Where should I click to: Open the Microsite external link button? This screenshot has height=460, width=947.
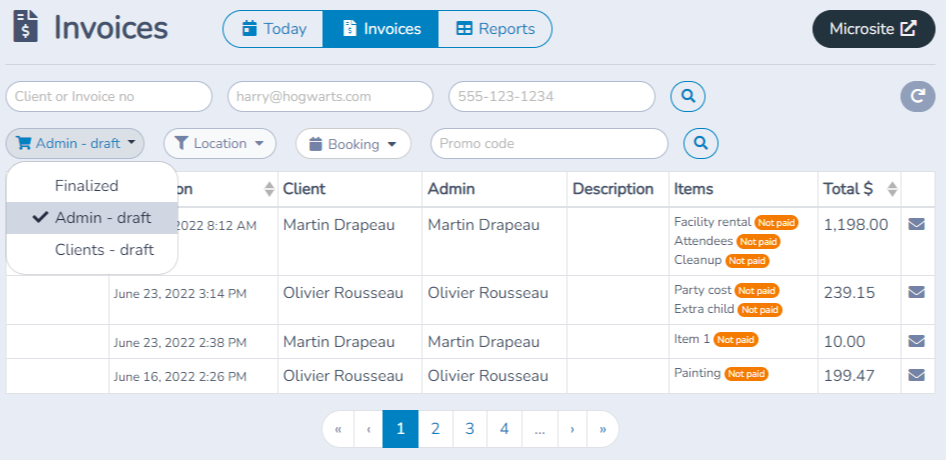coord(873,28)
